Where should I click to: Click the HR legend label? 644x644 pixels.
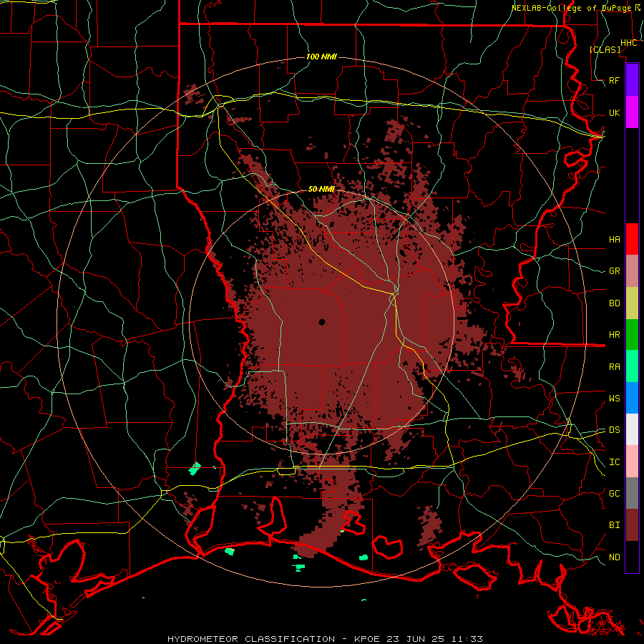[x=615, y=334]
